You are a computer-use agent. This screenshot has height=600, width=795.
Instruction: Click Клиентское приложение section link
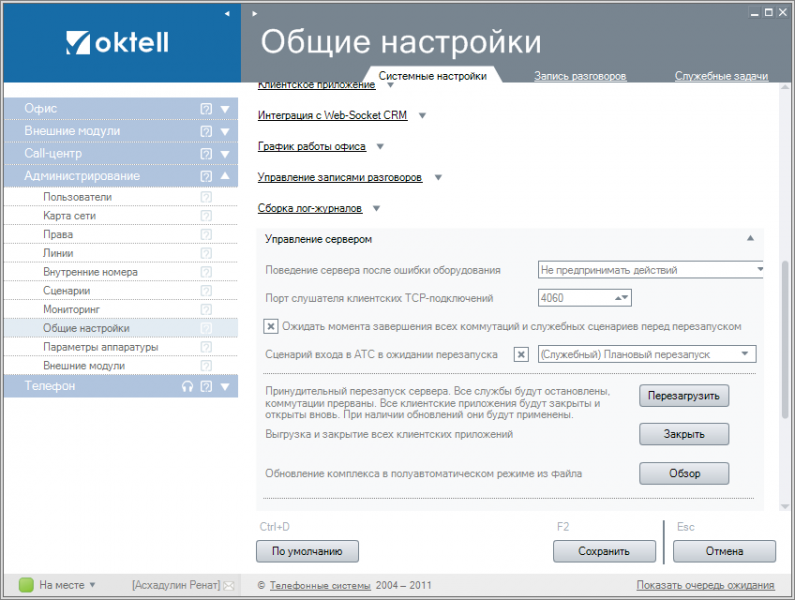pos(316,85)
